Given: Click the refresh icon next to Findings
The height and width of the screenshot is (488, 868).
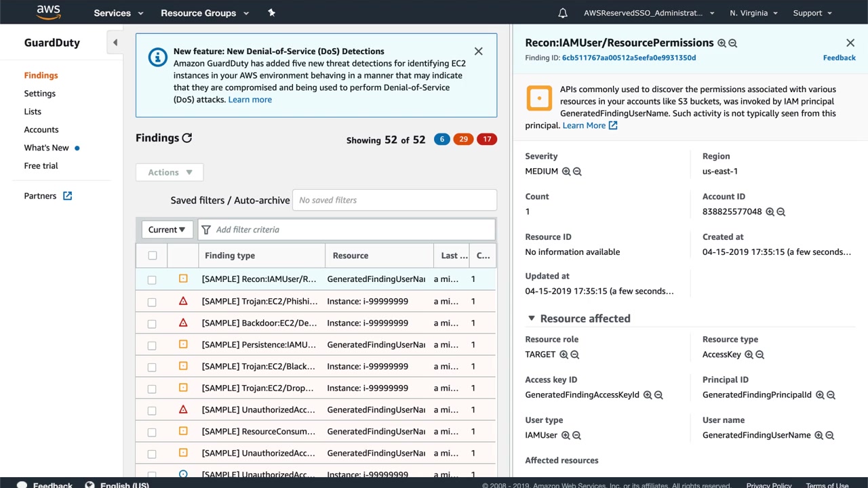Looking at the screenshot, I should (187, 138).
